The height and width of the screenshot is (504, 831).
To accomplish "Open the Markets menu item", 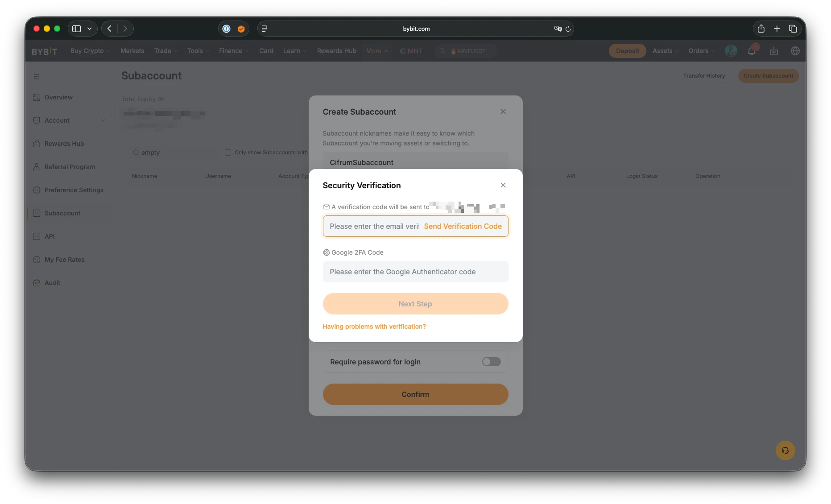I will 132,51.
